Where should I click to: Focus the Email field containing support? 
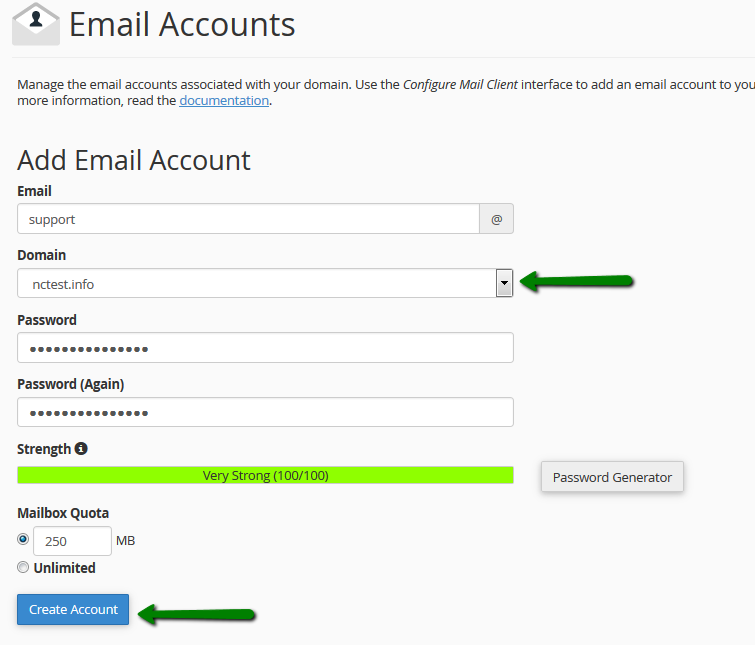coord(248,219)
